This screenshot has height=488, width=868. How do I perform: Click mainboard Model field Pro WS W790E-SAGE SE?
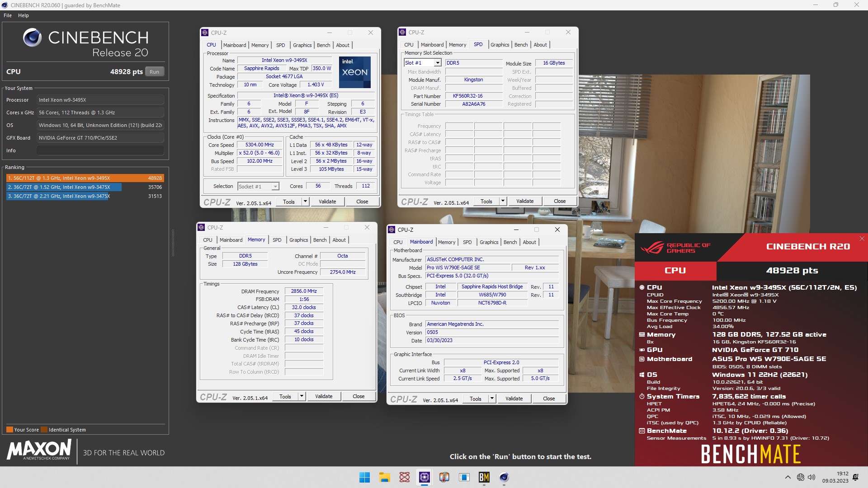tap(467, 267)
